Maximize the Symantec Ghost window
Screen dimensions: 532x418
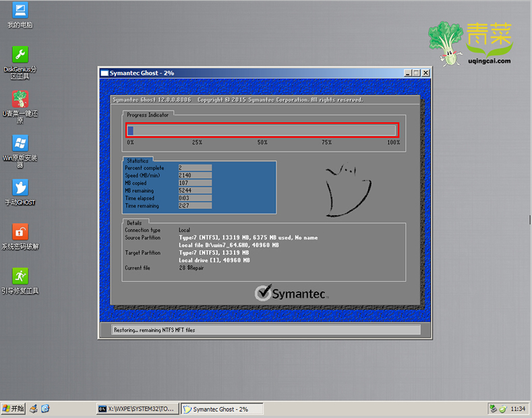click(417, 73)
